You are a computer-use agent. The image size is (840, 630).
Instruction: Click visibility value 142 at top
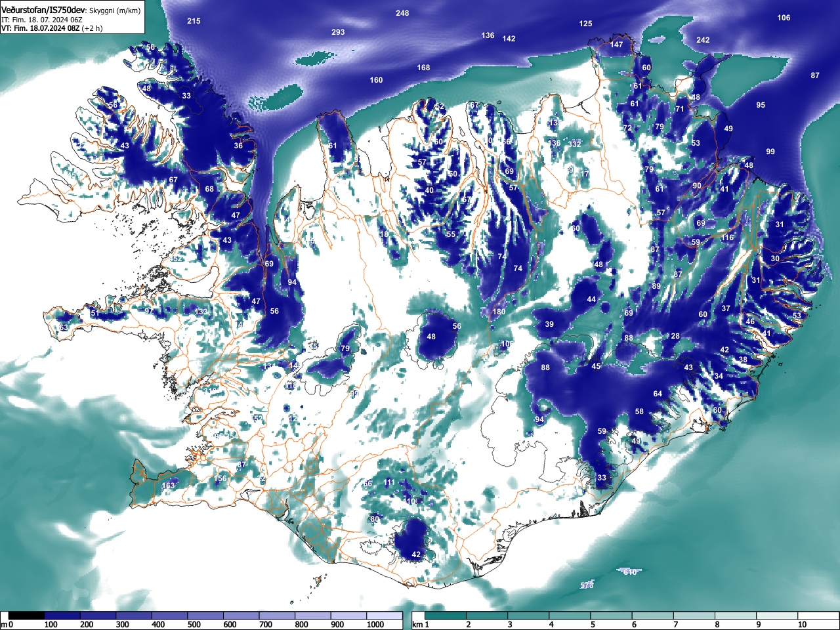(x=509, y=39)
